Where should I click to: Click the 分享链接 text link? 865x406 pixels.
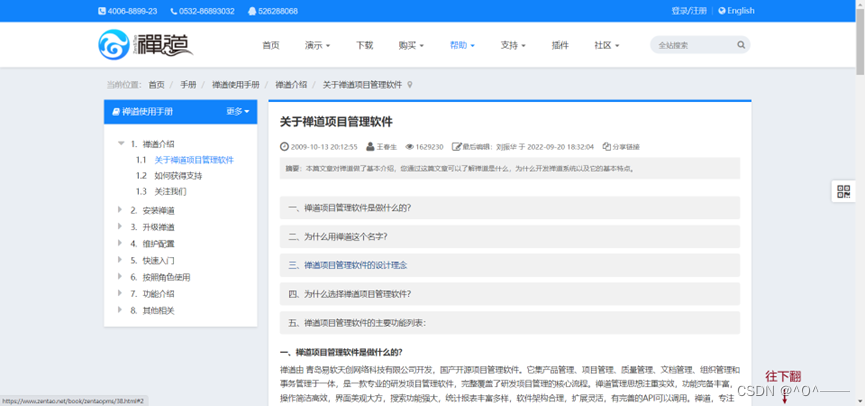pos(626,147)
